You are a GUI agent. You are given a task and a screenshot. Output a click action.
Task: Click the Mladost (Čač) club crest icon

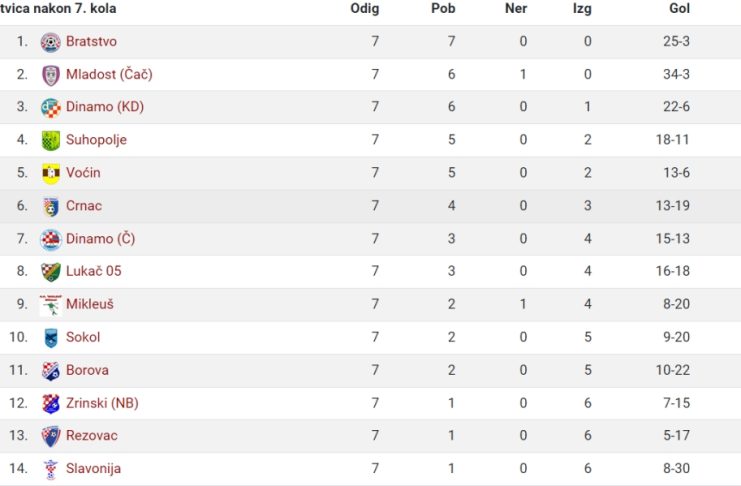click(x=51, y=75)
